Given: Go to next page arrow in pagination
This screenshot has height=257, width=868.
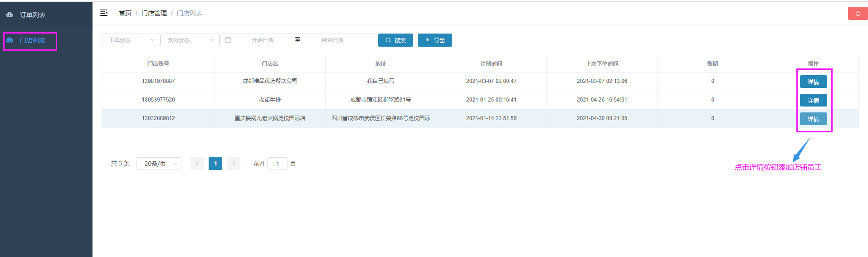Looking at the screenshot, I should click(x=234, y=164).
